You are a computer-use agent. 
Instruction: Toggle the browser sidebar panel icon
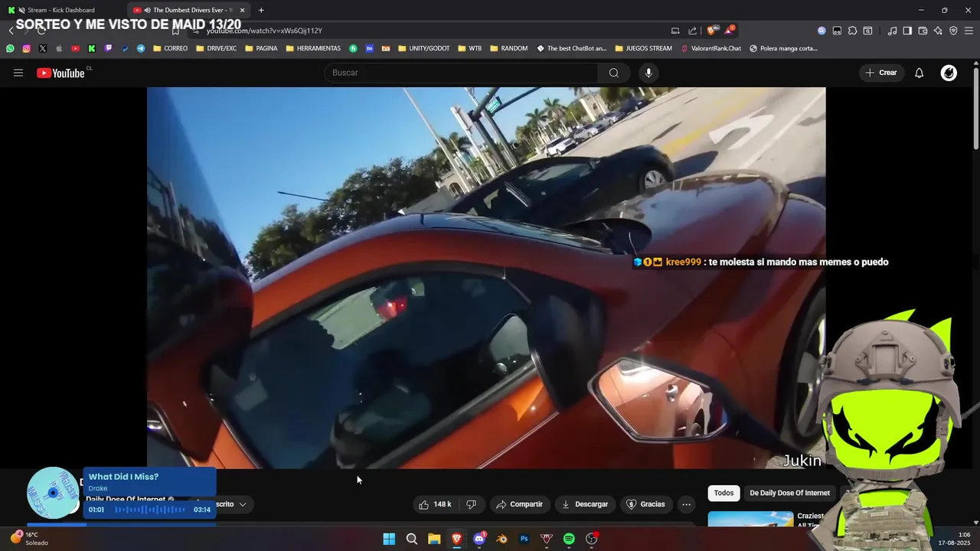(x=907, y=31)
